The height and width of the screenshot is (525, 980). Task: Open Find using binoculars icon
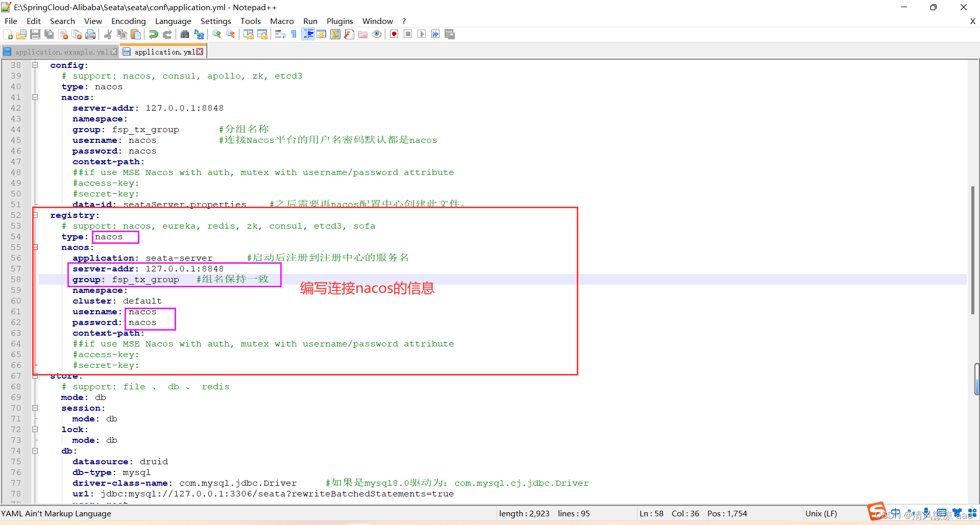[185, 34]
